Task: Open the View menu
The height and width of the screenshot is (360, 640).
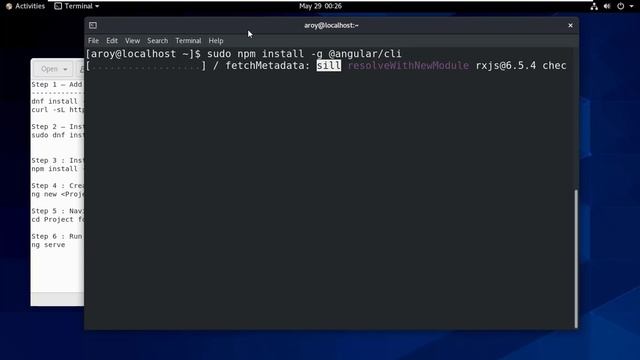Action: (x=132, y=41)
